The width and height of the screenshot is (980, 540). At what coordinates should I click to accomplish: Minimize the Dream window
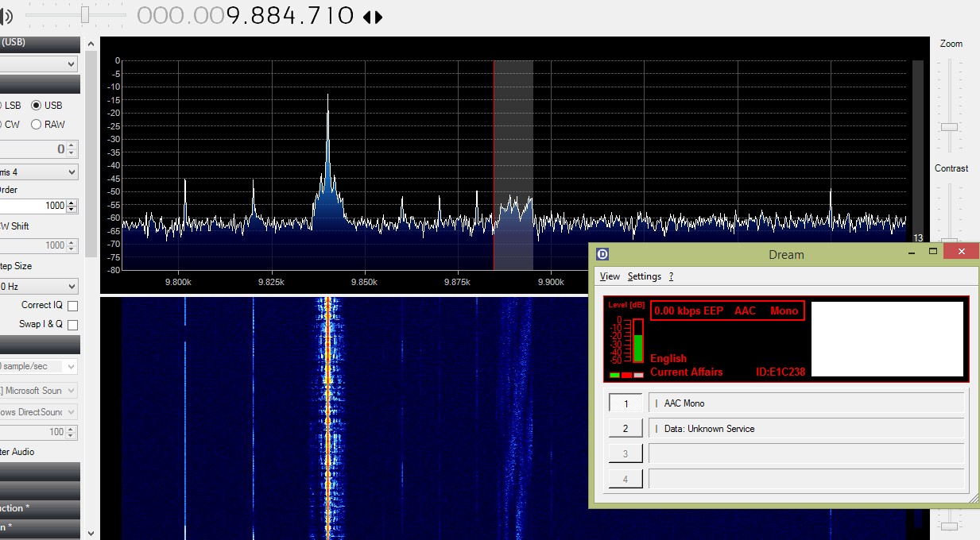point(911,252)
